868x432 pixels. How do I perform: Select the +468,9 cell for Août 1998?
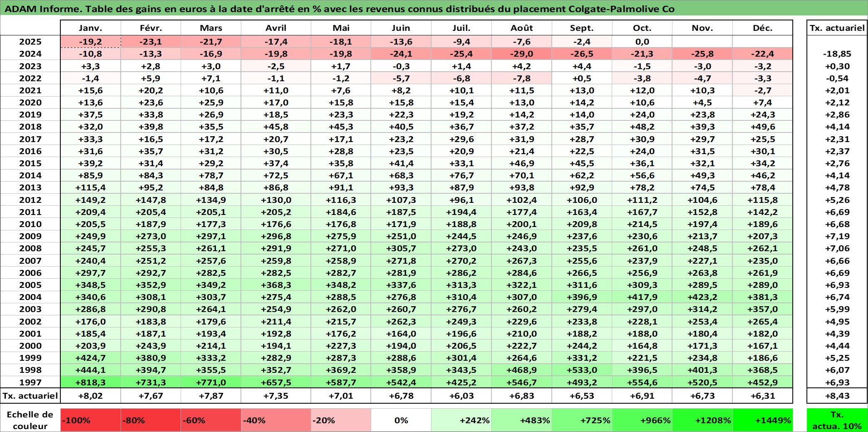522,370
